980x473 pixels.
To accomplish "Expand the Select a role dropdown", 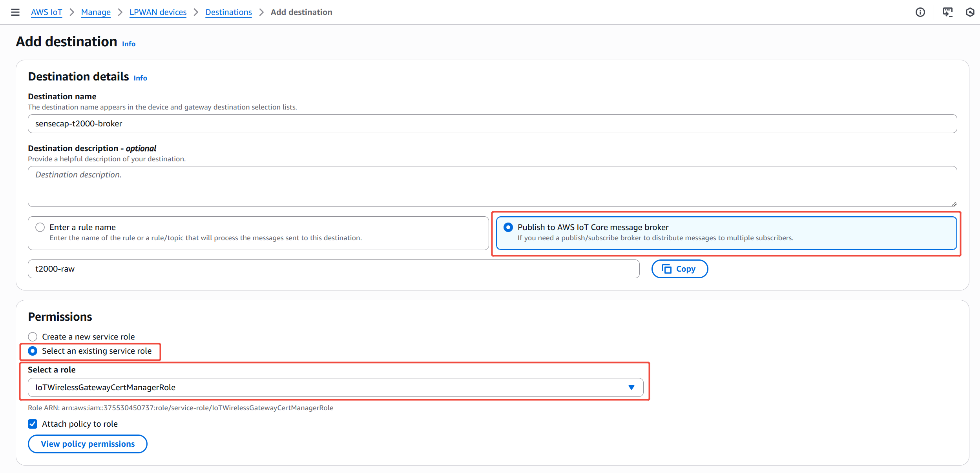I will click(335, 387).
